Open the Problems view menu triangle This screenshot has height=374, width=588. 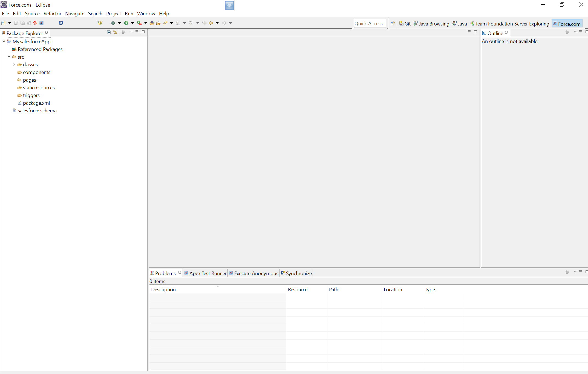point(575,272)
